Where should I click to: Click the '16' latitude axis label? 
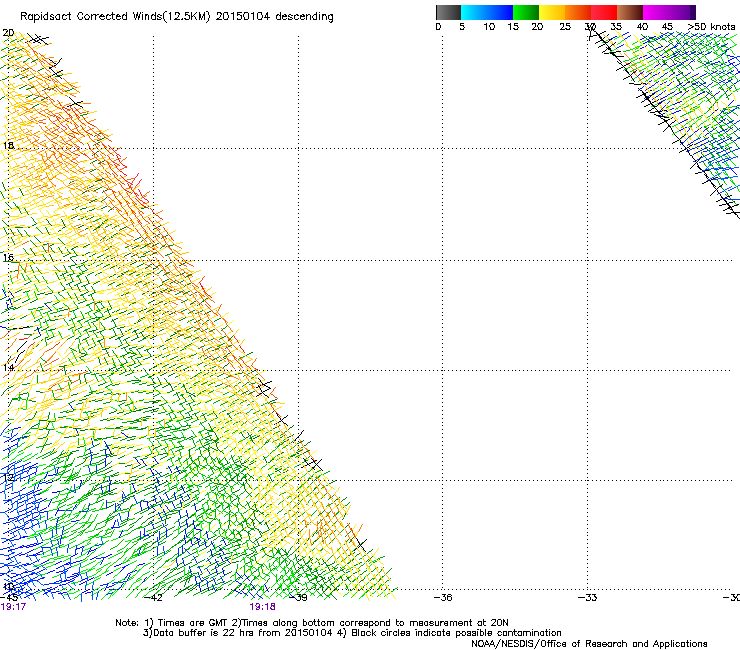[x=8, y=257]
